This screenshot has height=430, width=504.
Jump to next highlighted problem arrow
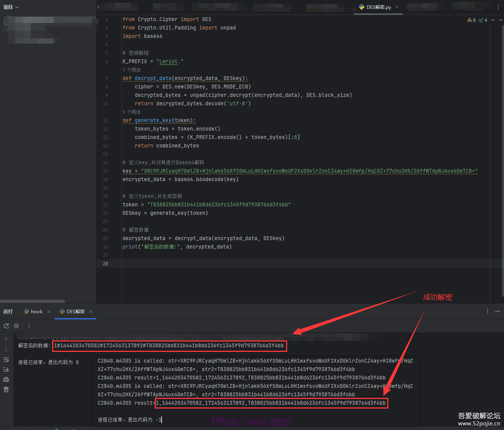coord(501,20)
